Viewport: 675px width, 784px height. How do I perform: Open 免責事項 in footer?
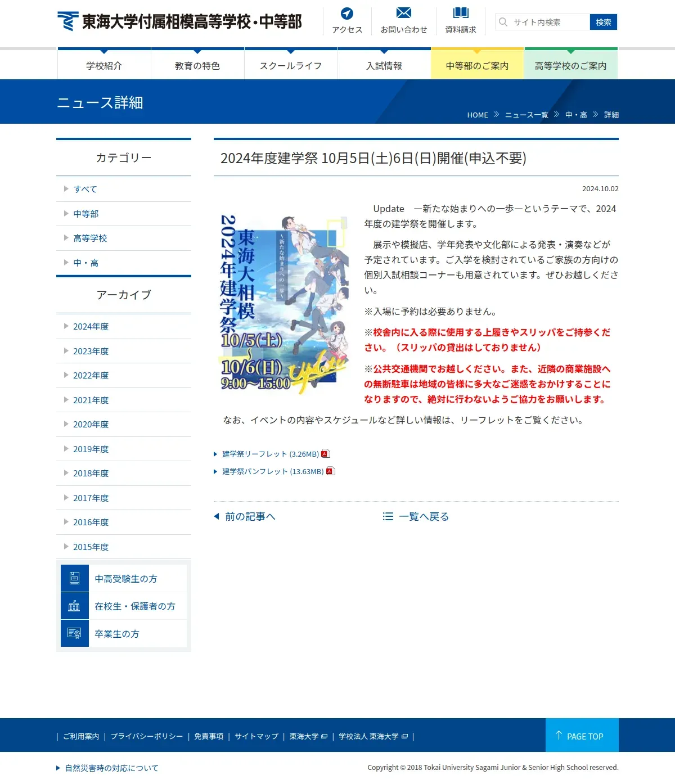[209, 736]
